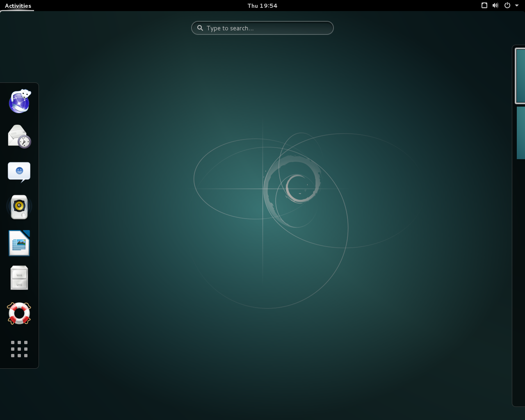The width and height of the screenshot is (525, 420).
Task: Open the Iceweasel web browser from the dock
Action: point(19,101)
